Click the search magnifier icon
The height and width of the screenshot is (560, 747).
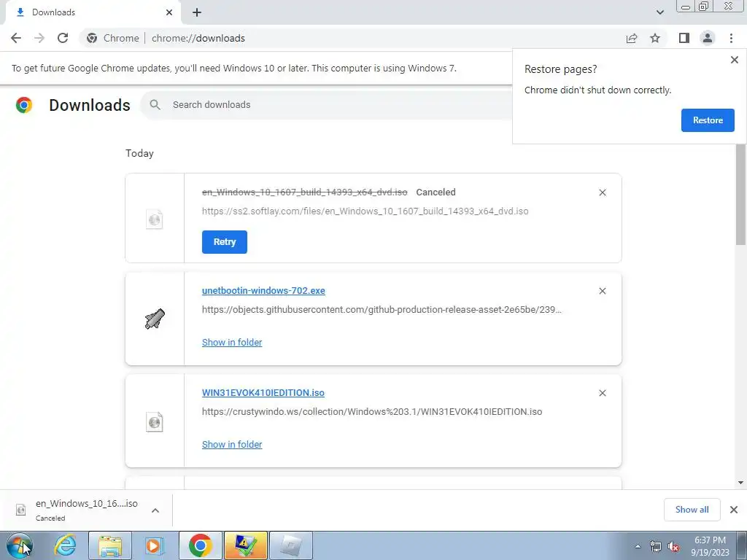pyautogui.click(x=155, y=105)
